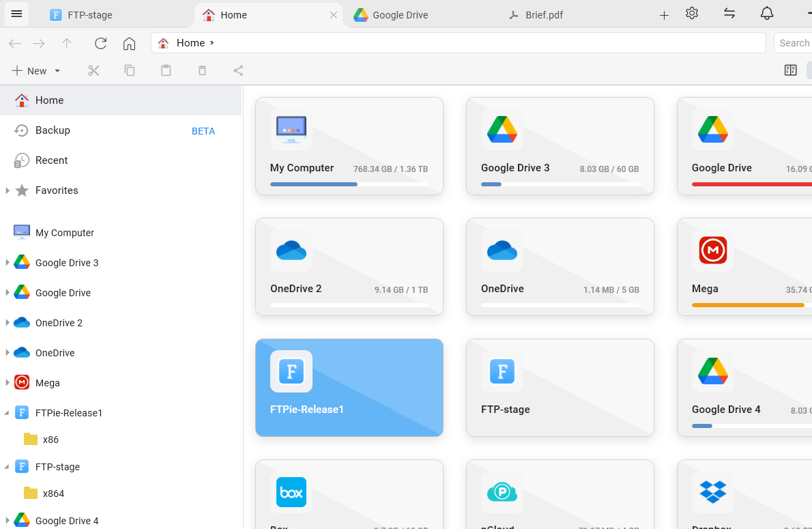Open the transfers panel with the arrows icon
812x529 pixels.
pos(729,13)
